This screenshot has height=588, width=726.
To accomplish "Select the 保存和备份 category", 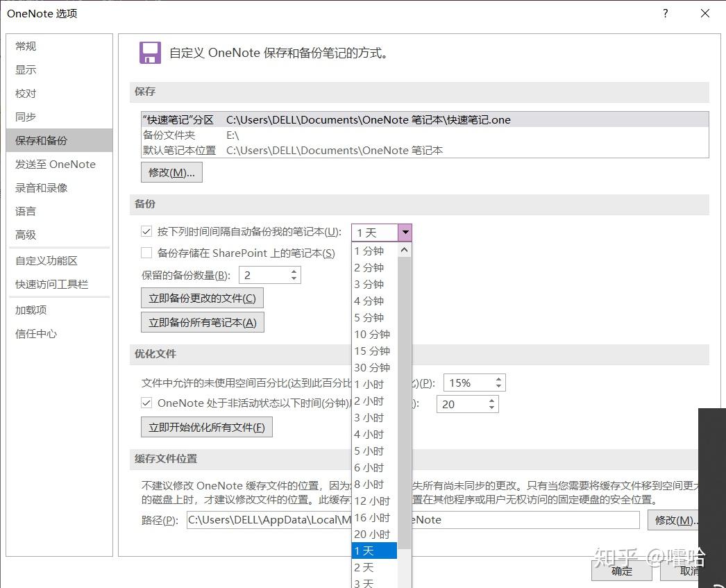I will (59, 140).
